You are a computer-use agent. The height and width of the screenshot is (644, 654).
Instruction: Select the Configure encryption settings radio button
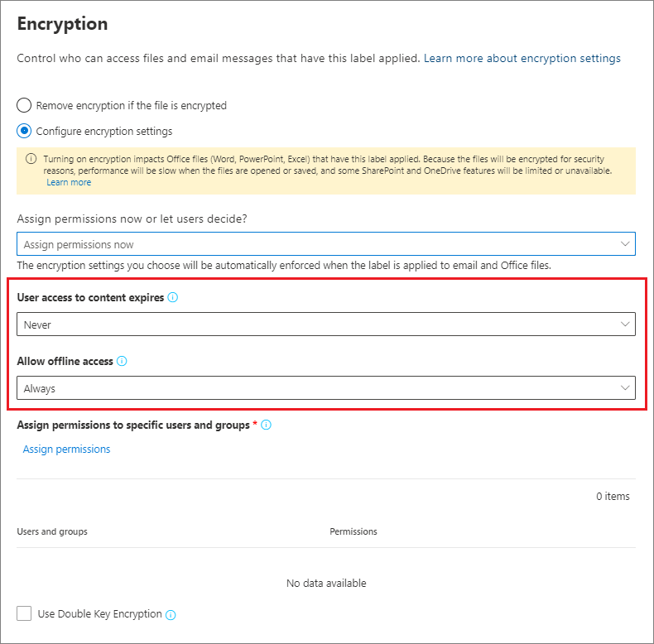(25, 131)
